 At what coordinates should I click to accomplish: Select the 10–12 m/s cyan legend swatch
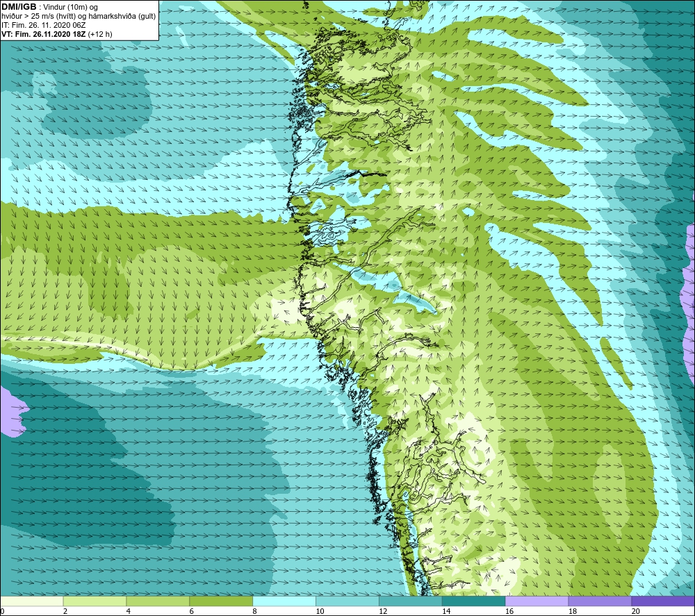[x=347, y=601]
